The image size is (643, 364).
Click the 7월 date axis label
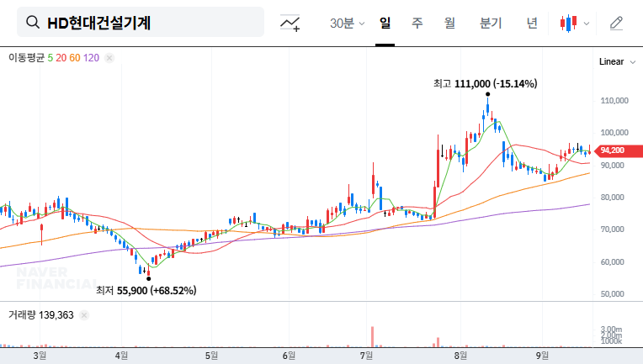(x=366, y=356)
